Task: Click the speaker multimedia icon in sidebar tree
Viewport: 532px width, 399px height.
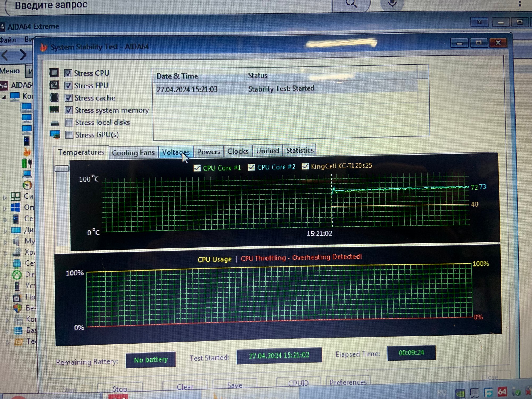Action: coord(16,241)
